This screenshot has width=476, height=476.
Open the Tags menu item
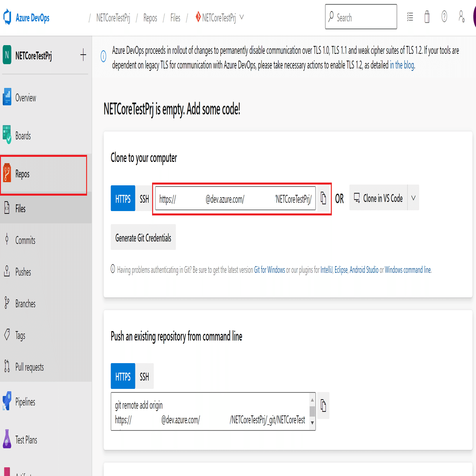pyautogui.click(x=46, y=335)
